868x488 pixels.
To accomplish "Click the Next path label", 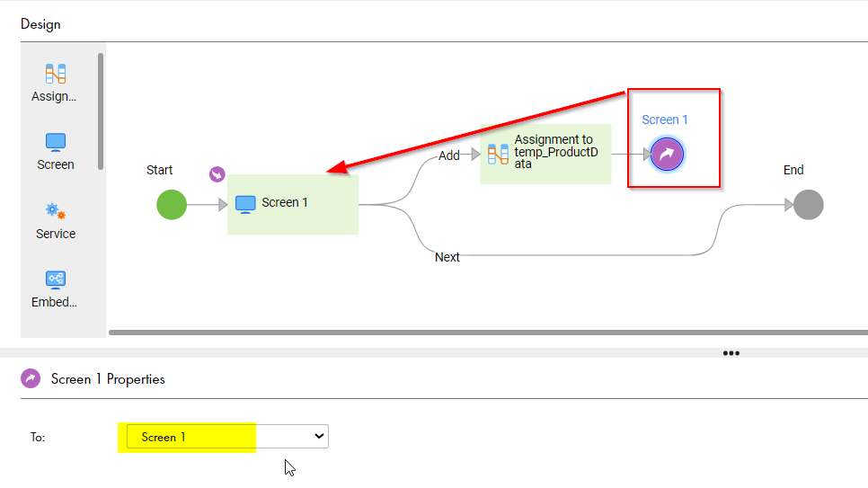I will coord(447,257).
